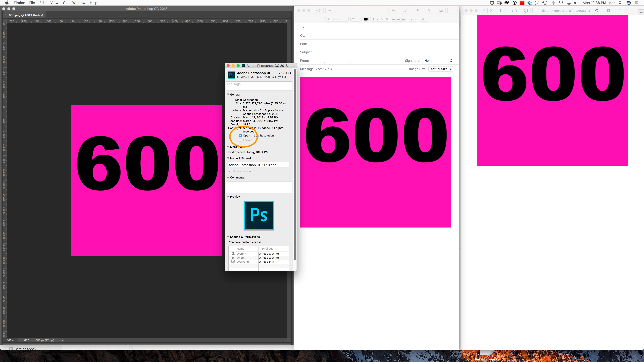Screen dimensions: 644x362
Task: Open the Safari downloads icon
Action: click(x=609, y=10)
